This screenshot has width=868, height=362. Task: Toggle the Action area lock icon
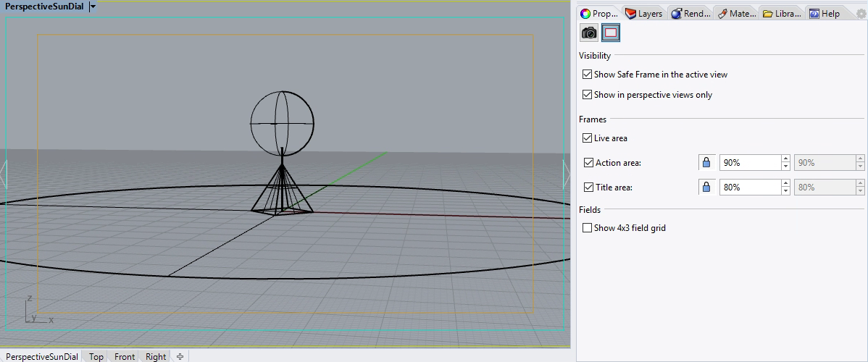[x=706, y=163]
